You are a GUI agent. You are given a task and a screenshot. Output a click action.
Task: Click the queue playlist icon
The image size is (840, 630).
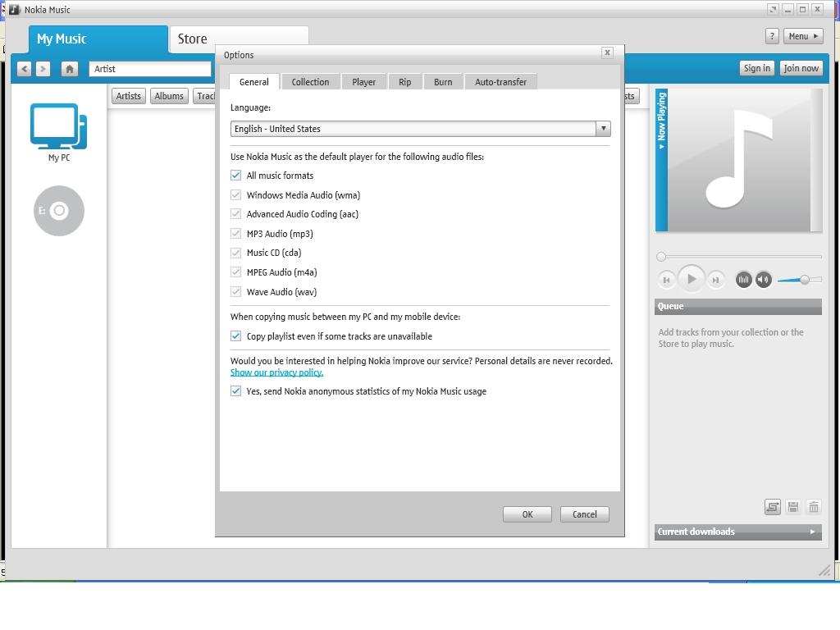click(x=773, y=507)
